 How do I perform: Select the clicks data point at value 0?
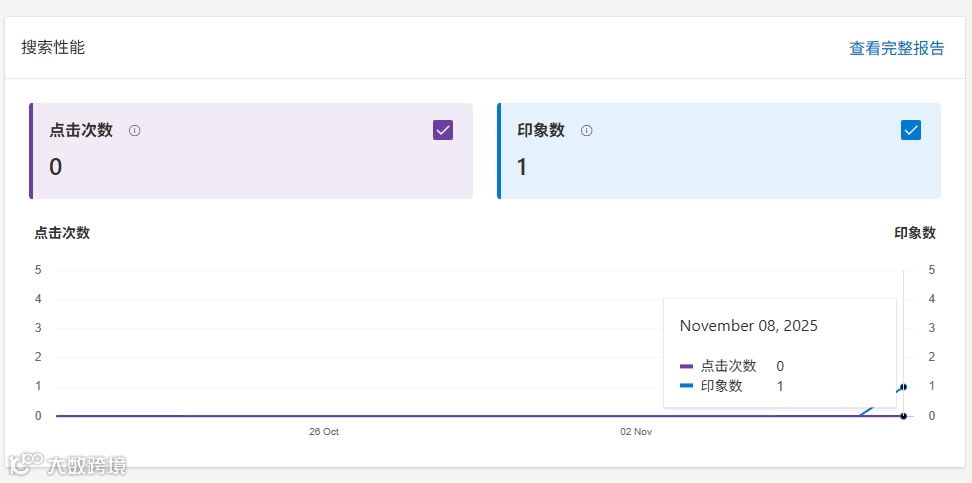pos(903,416)
